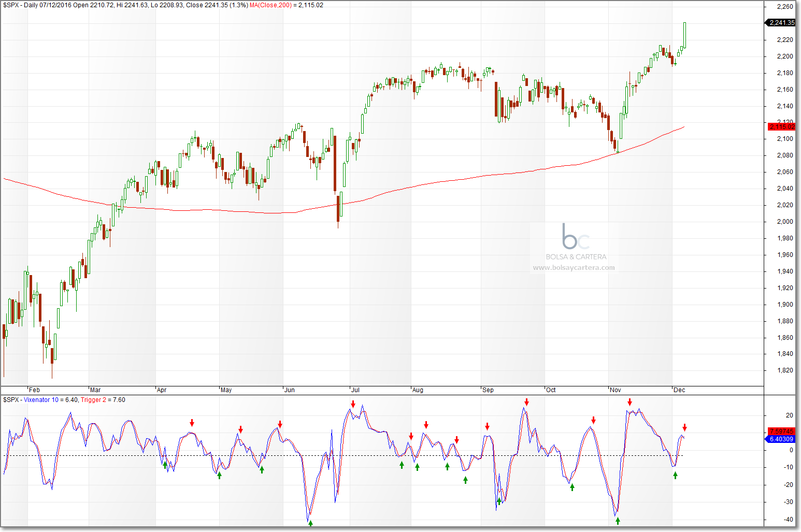Select the May month label

coord(226,390)
